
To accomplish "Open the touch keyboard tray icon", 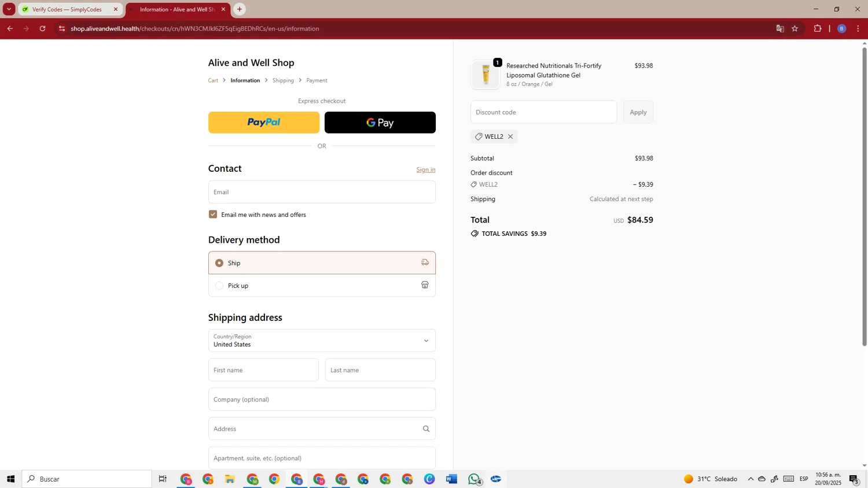I will [x=789, y=479].
